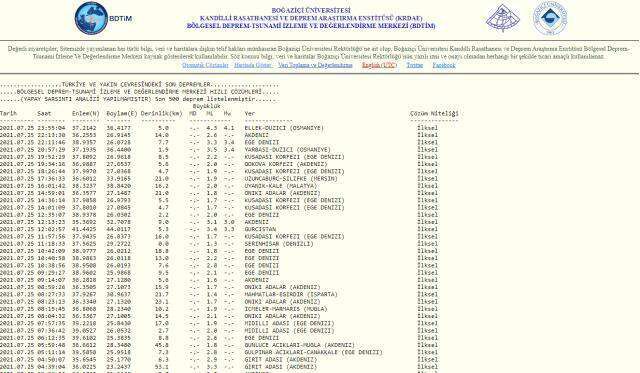Click the 04:50:07 time entry
Screen dimensions: 640x373
51,360
